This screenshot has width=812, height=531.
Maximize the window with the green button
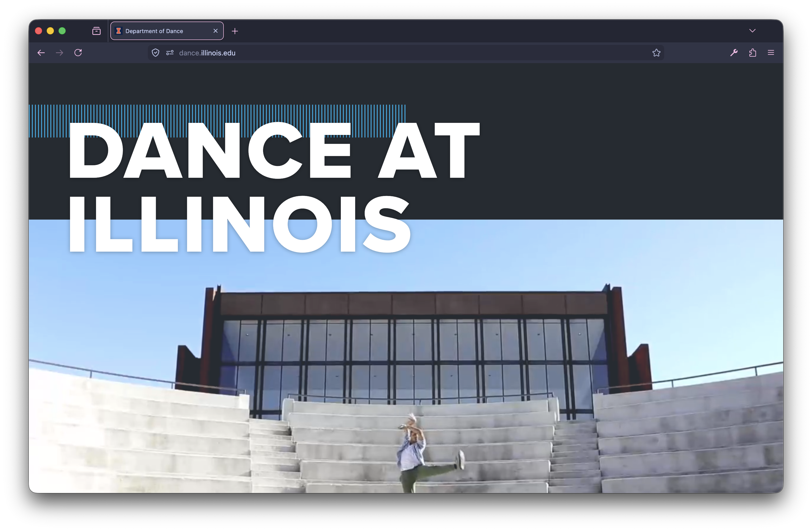[62, 31]
